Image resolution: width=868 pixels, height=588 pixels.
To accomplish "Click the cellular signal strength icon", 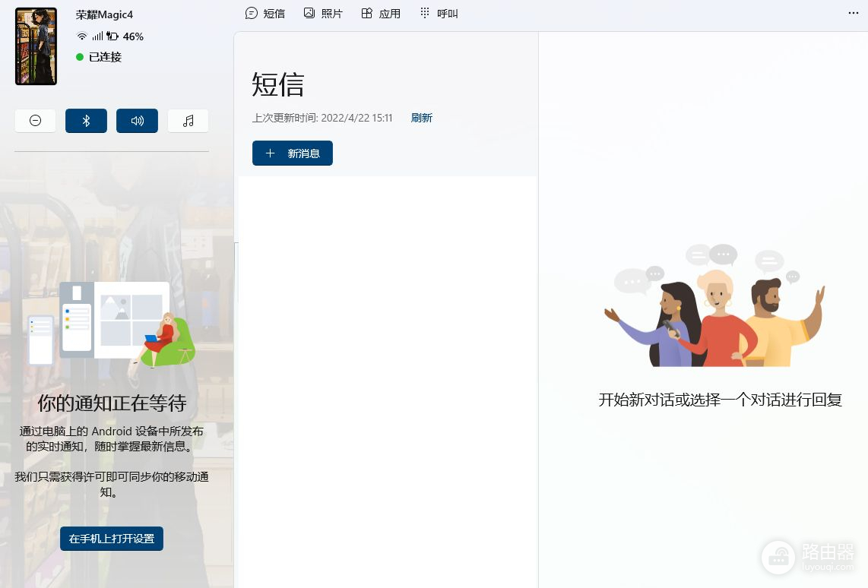I will pos(97,36).
